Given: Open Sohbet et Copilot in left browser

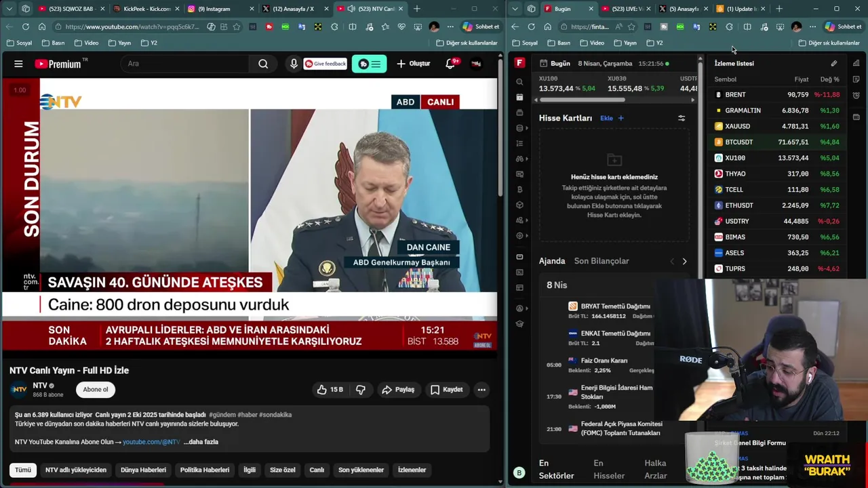Looking at the screenshot, I should coord(481,26).
